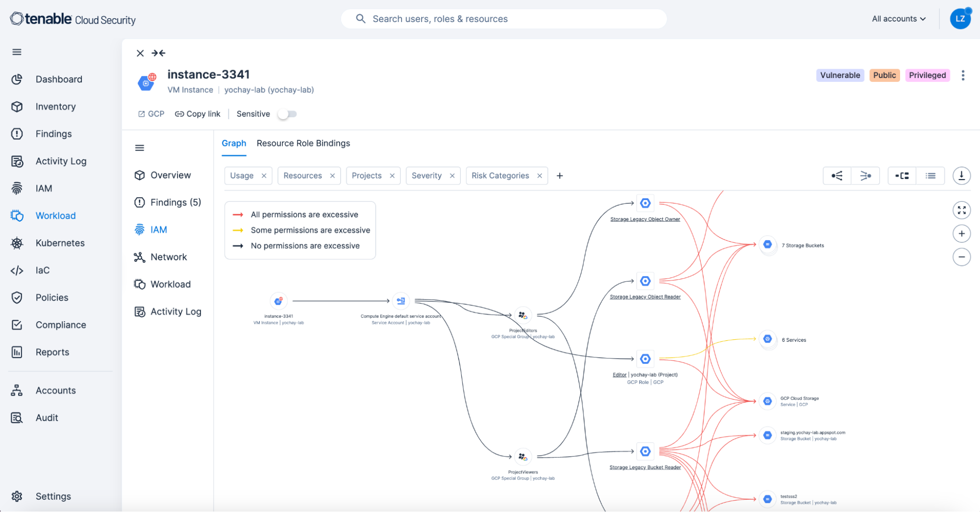Select the expand-branches graph layout toggle
Image resolution: width=980 pixels, height=512 pixels.
(x=837, y=176)
